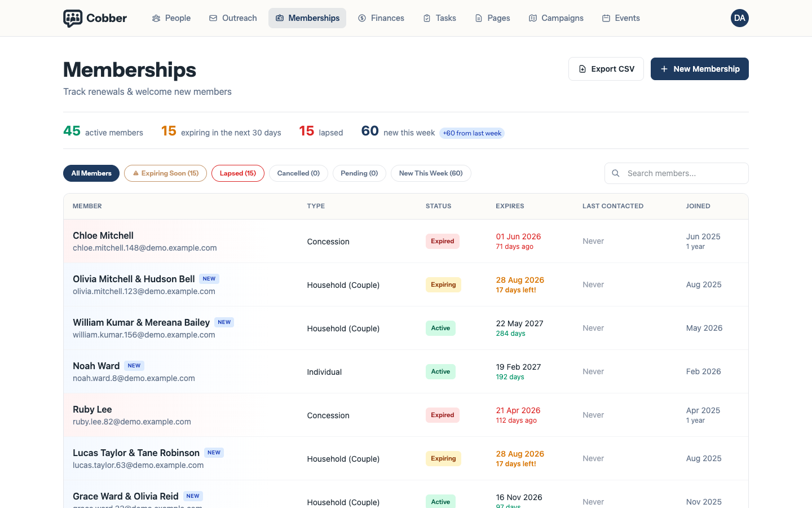
Task: Click the Events calendar icon
Action: point(606,18)
